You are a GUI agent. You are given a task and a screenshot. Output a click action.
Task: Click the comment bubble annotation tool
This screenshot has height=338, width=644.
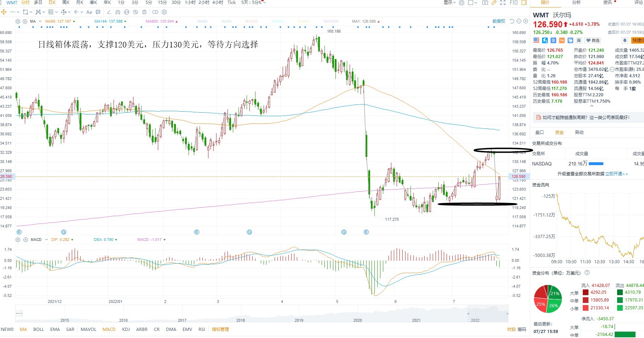(x=98, y=12)
